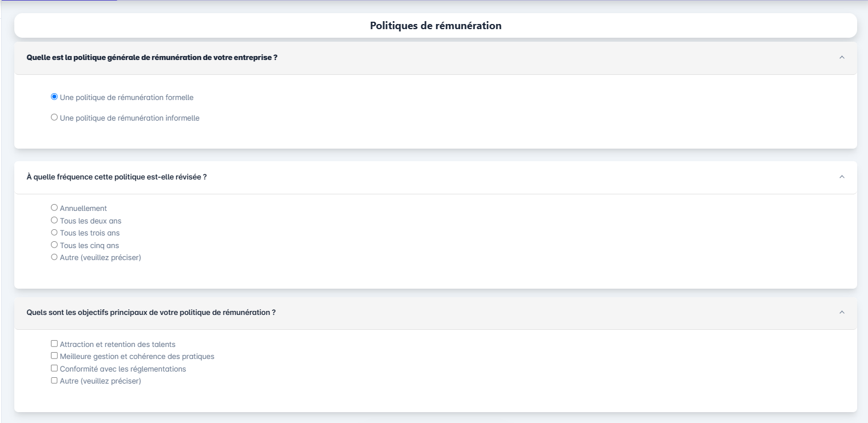
Task: Choose the informal remuneration policy radio button
Action: coord(54,117)
